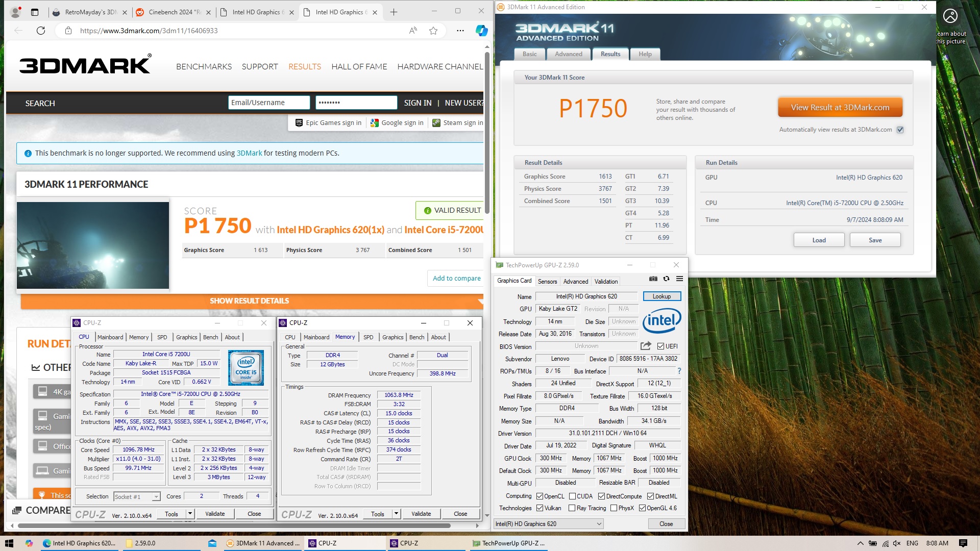Click SHOW RESULT DETAILS bar

coord(252,301)
